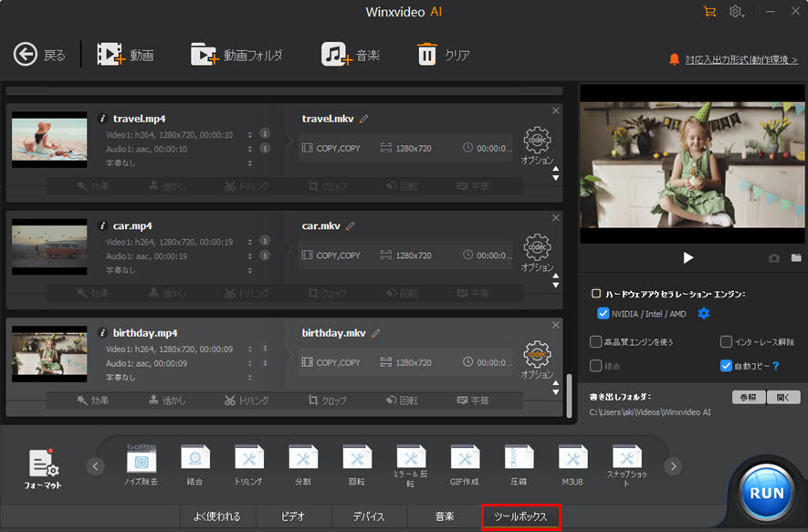Switch to the デバイス tab
808x532 pixels.
[369, 516]
